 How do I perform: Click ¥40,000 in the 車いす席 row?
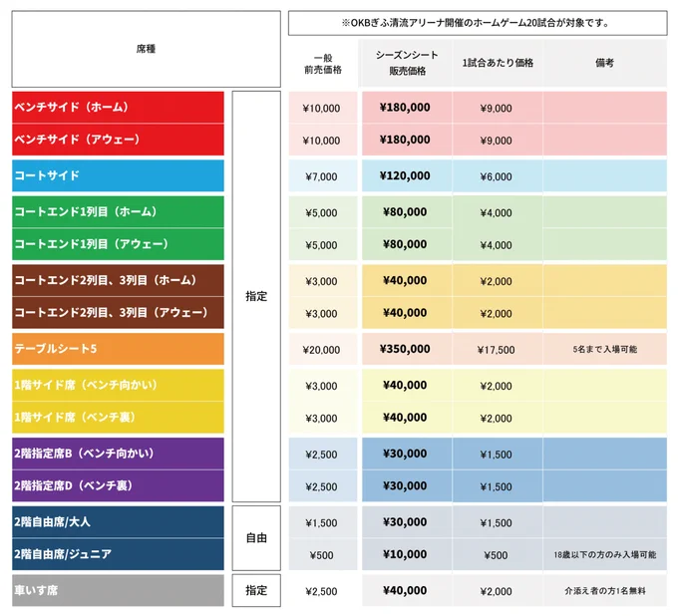point(405,590)
